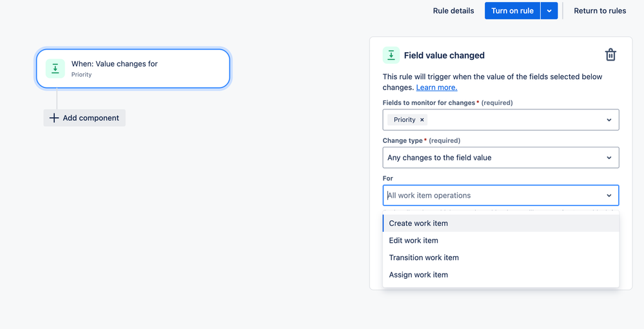644x329 pixels.
Task: Click the trash delete component icon
Action: [x=610, y=55]
